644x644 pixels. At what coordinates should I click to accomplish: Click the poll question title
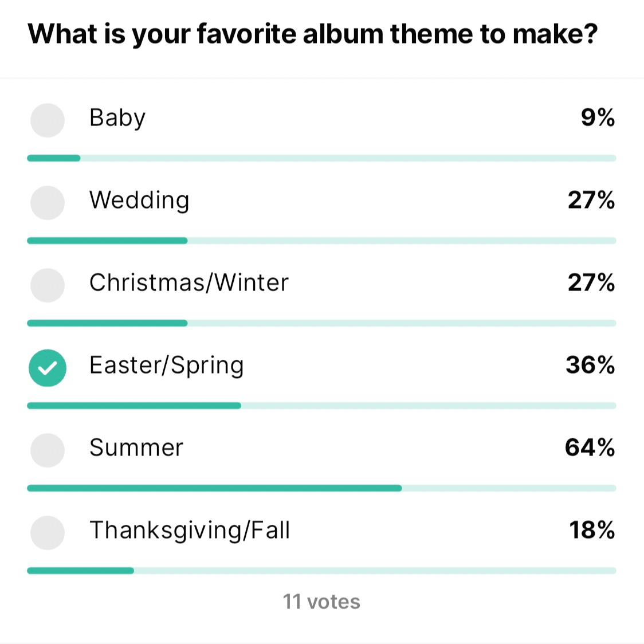[313, 34]
